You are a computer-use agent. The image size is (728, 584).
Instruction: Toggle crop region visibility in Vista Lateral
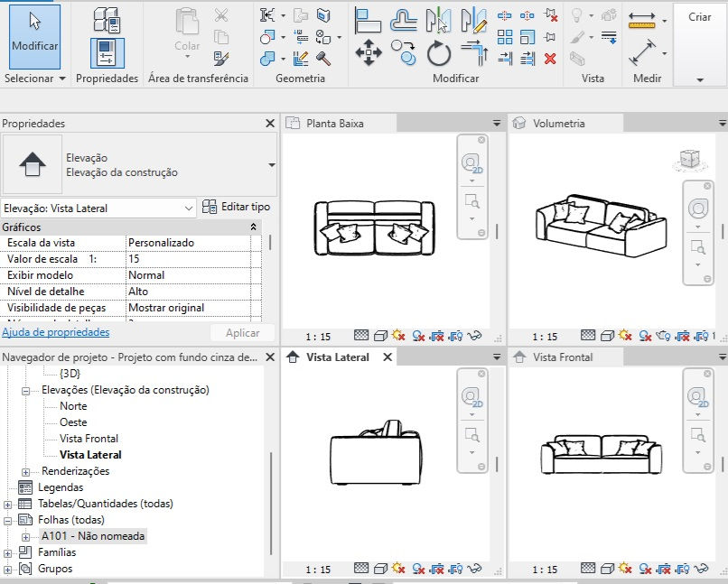coord(456,569)
